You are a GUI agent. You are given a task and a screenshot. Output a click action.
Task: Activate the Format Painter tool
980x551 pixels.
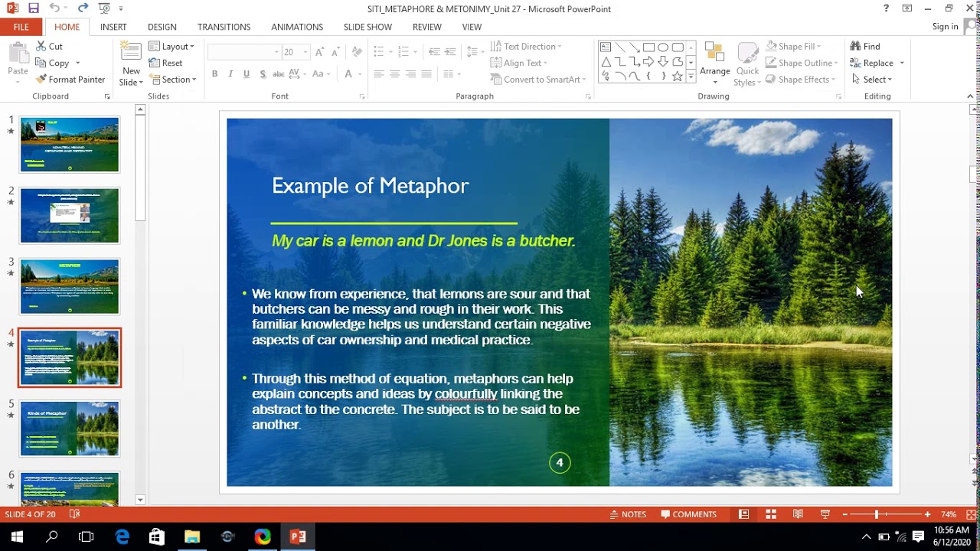coord(70,80)
